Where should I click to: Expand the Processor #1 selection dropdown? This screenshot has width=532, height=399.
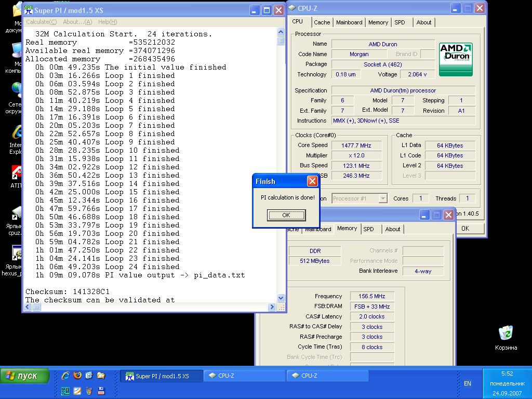pos(383,198)
